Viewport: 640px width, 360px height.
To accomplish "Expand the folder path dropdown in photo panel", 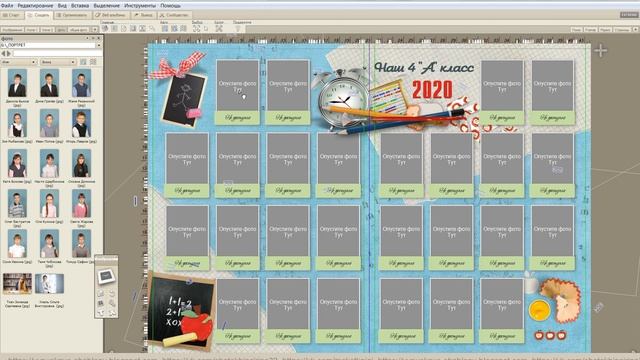I will [99, 45].
